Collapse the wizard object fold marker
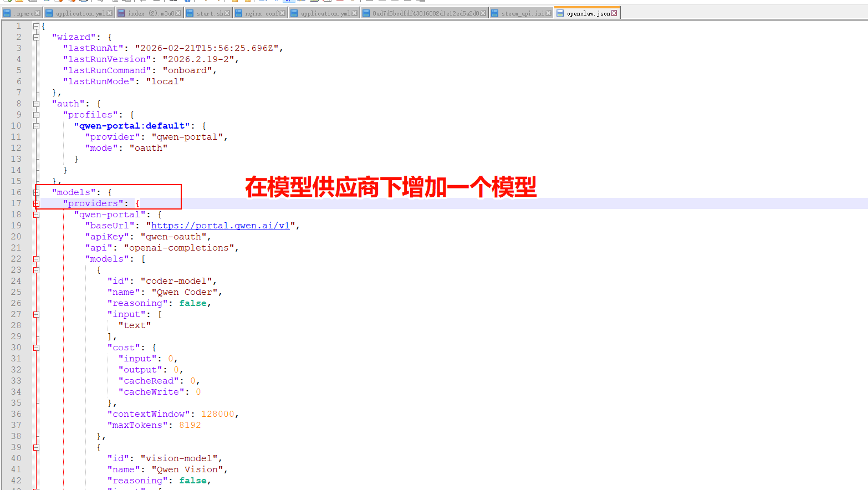 tap(36, 37)
